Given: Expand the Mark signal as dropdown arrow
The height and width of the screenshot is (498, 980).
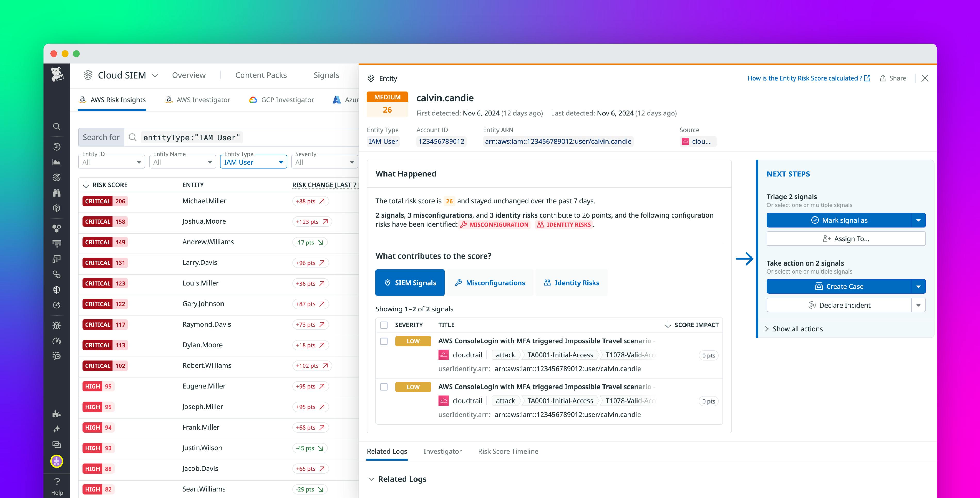Looking at the screenshot, I should 919,220.
